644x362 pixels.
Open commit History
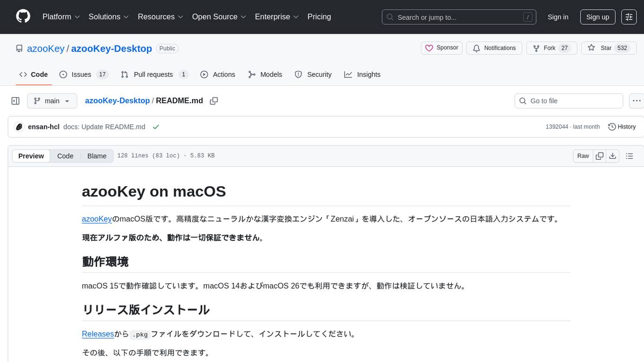pos(622,127)
